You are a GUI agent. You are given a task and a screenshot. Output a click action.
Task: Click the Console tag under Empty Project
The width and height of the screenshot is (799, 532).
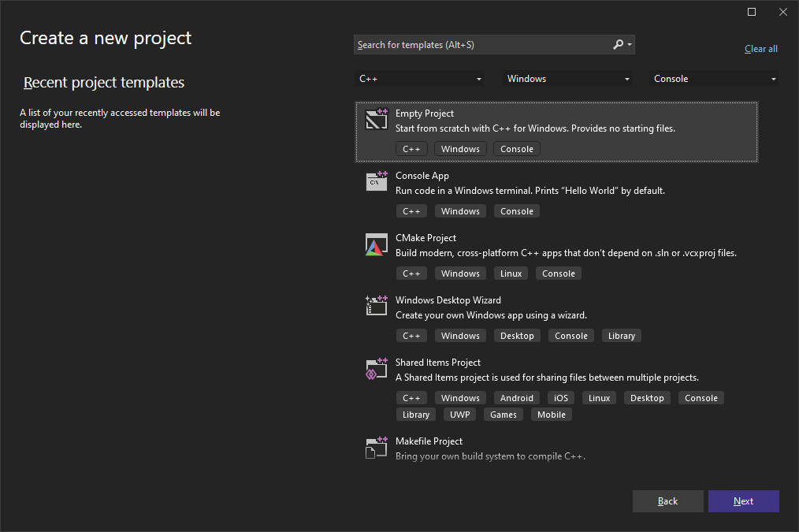click(x=517, y=149)
